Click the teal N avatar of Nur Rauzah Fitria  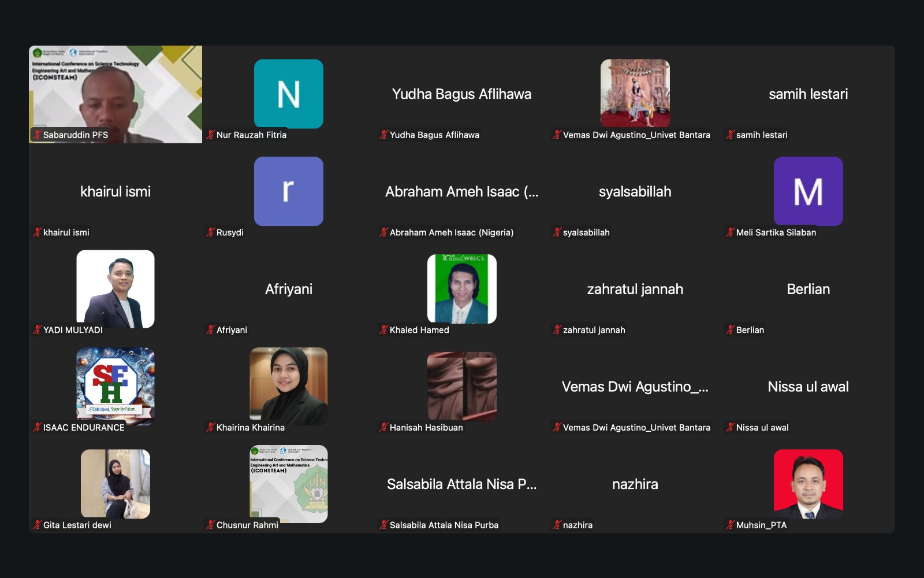click(289, 94)
